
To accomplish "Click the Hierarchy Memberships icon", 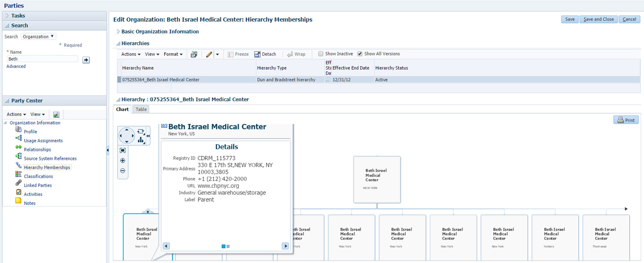I will point(18,165).
